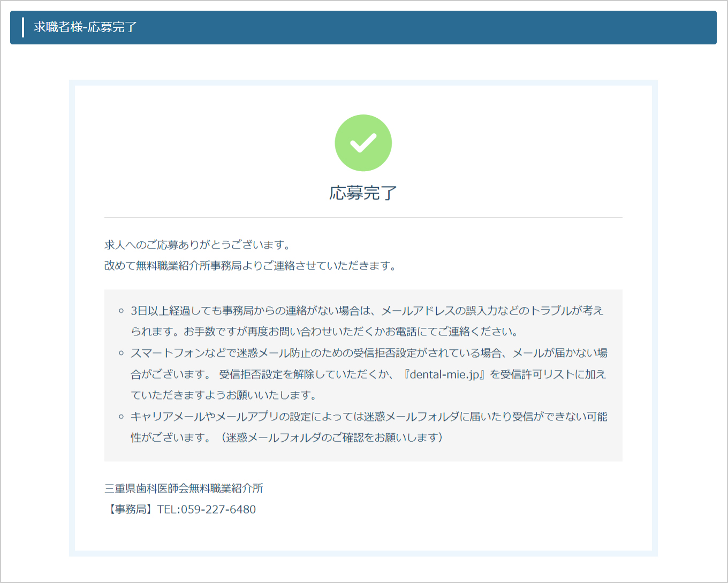Click the 改めて無料職業紹介所事務局 message line
Screen dimensions: 728x583
250,266
